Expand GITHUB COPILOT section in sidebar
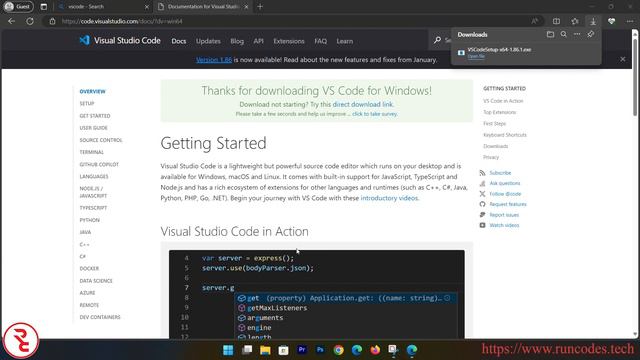640x360 pixels. [99, 164]
